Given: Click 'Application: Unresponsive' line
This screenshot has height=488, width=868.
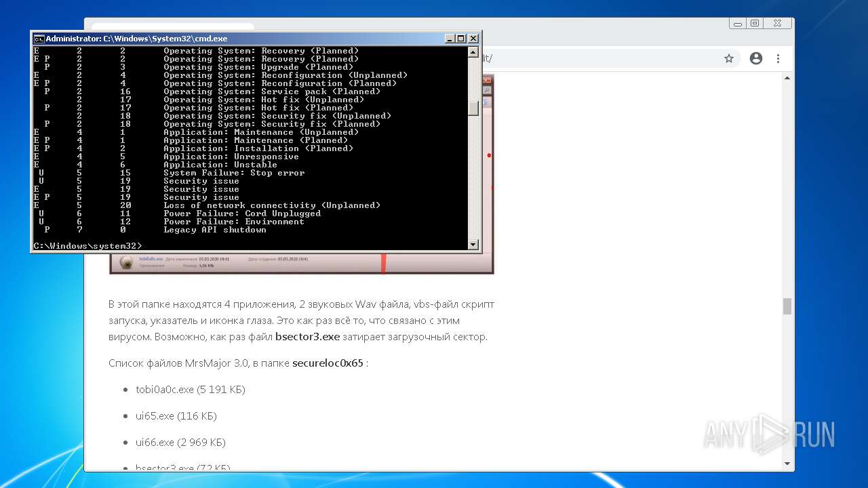Looking at the screenshot, I should [x=231, y=157].
